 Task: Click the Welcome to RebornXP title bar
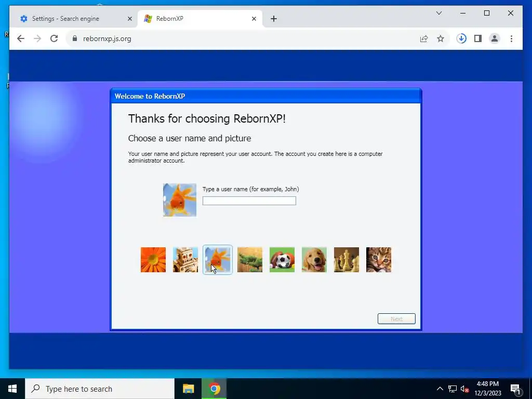pyautogui.click(x=266, y=96)
